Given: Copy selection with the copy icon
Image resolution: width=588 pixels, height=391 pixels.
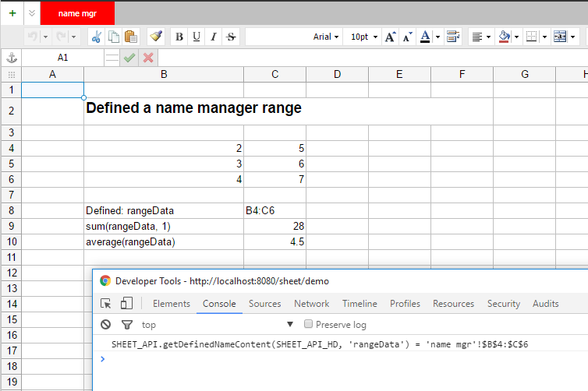Looking at the screenshot, I should pyautogui.click(x=114, y=37).
